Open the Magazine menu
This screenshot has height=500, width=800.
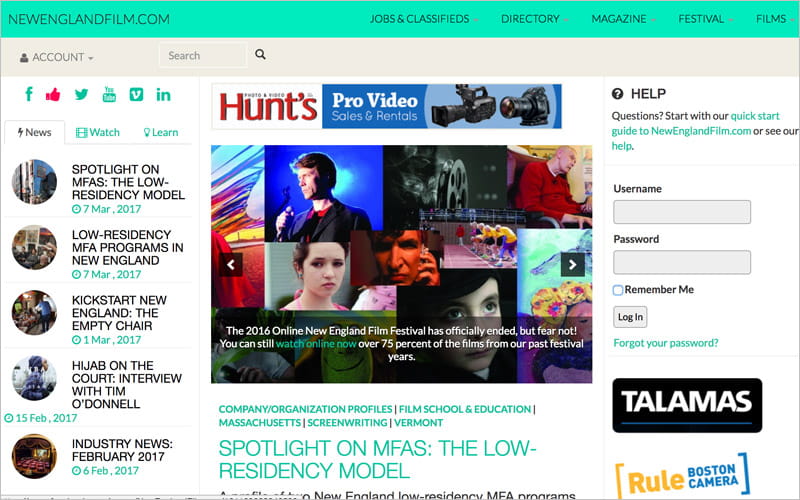[625, 19]
